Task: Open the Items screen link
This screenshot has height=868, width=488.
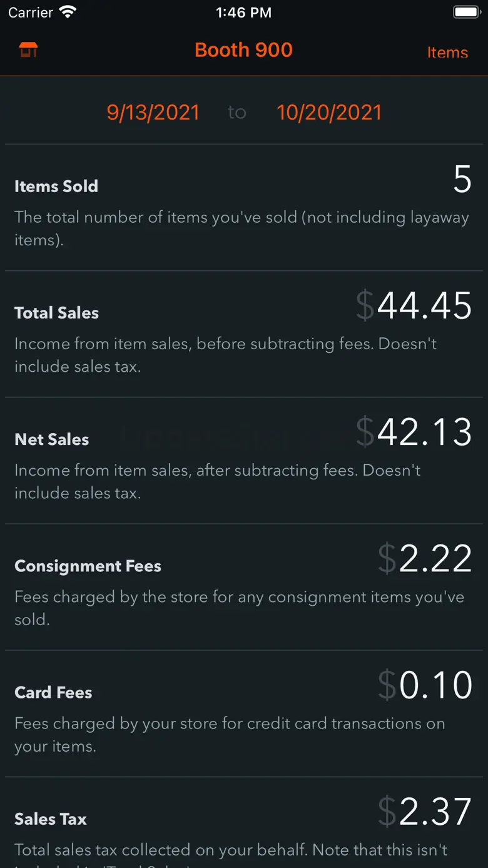Action: [x=447, y=53]
